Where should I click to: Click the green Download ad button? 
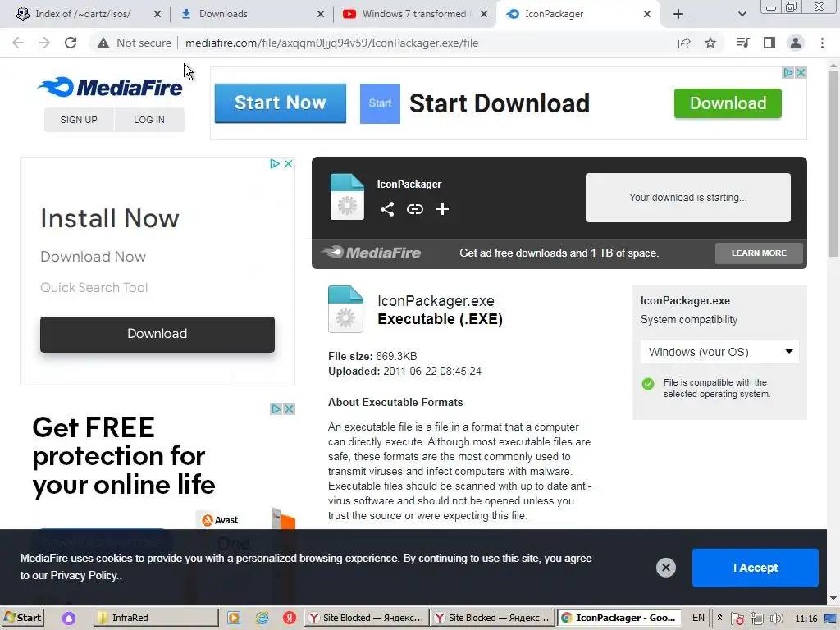tap(728, 103)
